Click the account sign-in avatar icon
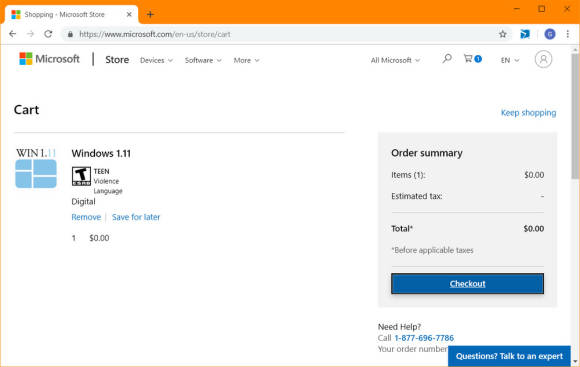This screenshot has width=580, height=367. pyautogui.click(x=543, y=59)
